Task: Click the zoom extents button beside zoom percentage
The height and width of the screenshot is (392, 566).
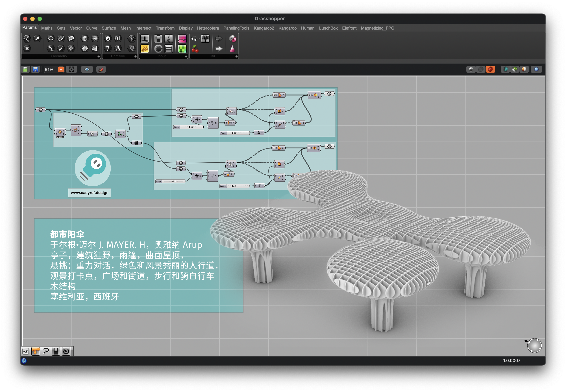Action: tap(71, 69)
